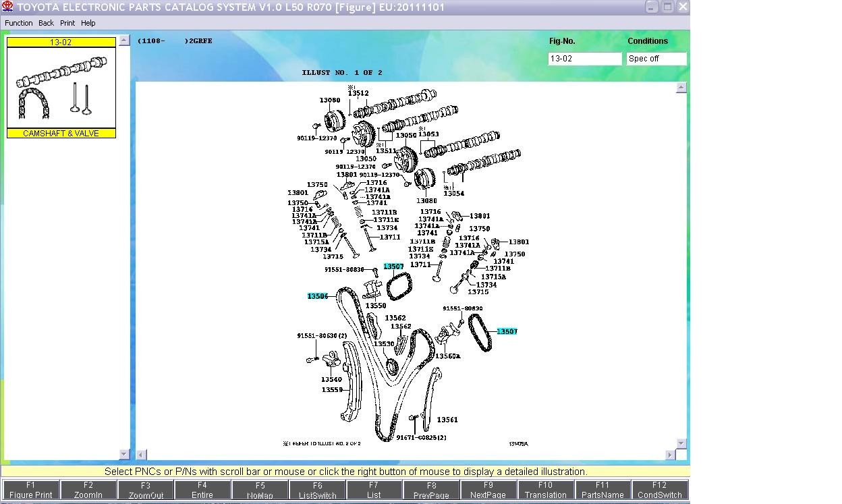Click the F3 ZoomOut button
Image resolution: width=842 pixels, height=504 pixels.
[146, 490]
